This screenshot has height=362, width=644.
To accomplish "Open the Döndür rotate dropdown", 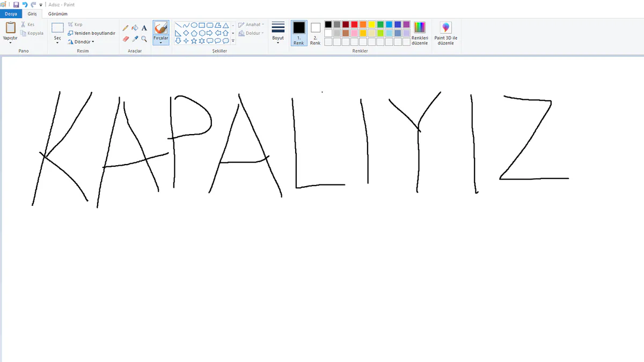I will (x=81, y=41).
